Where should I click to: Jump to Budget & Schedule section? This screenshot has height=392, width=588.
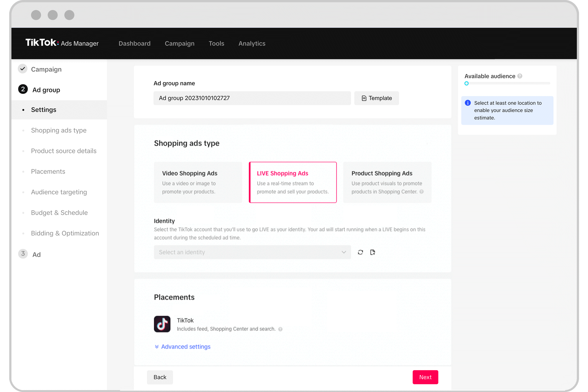[59, 213]
